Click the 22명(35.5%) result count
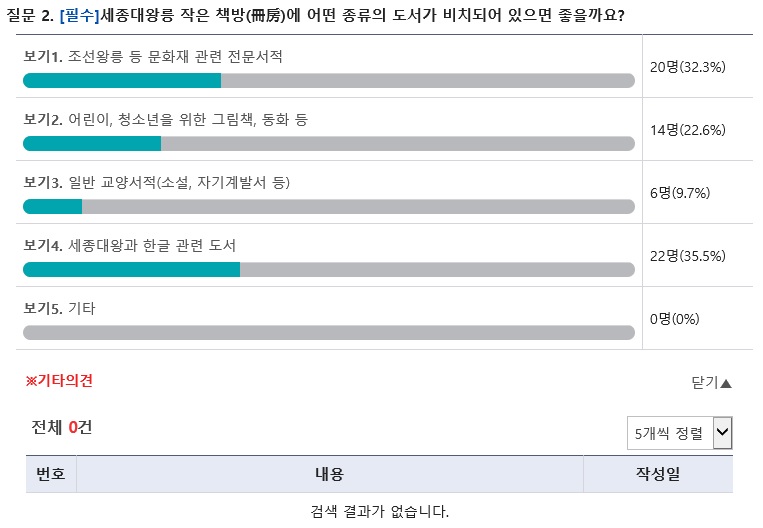 pyautogui.click(x=688, y=256)
